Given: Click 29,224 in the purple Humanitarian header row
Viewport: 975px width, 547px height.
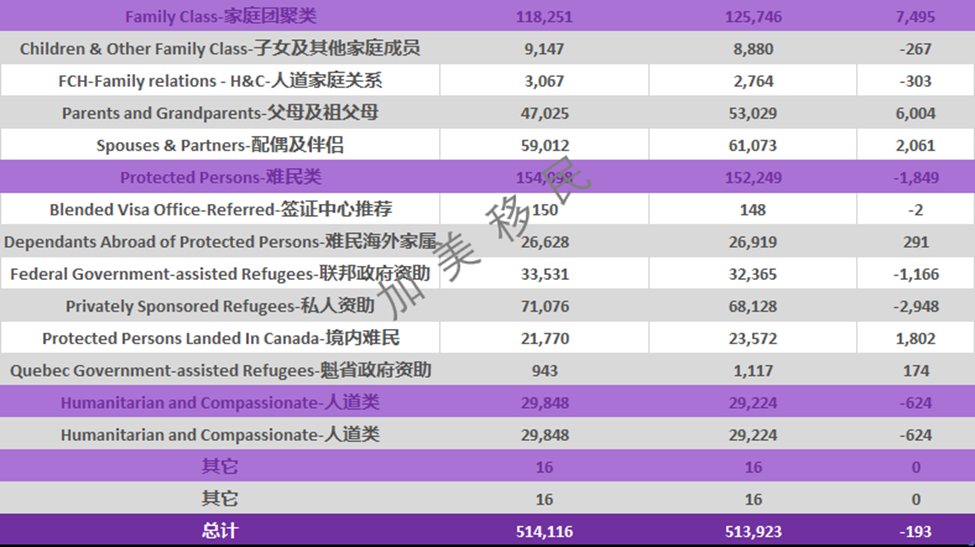Looking at the screenshot, I should (753, 404).
